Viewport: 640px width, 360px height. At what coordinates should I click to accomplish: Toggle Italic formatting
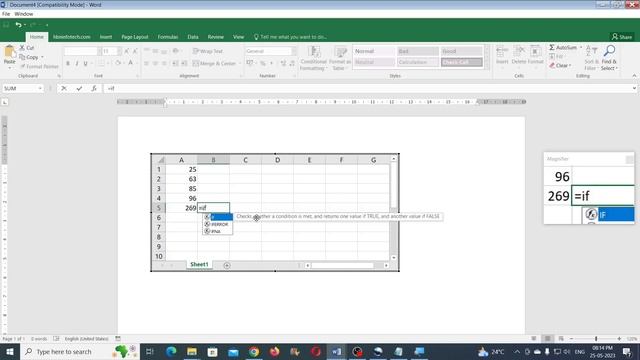tap(77, 63)
